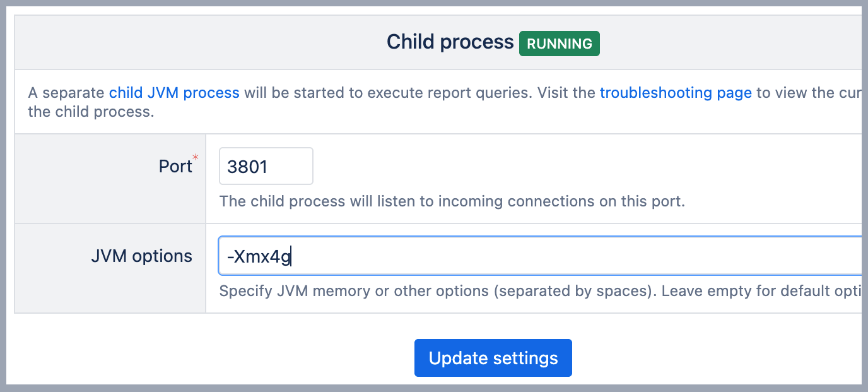Click the 'Specify JVM memory' hint sentence
The height and width of the screenshot is (392, 868).
pyautogui.click(x=435, y=292)
